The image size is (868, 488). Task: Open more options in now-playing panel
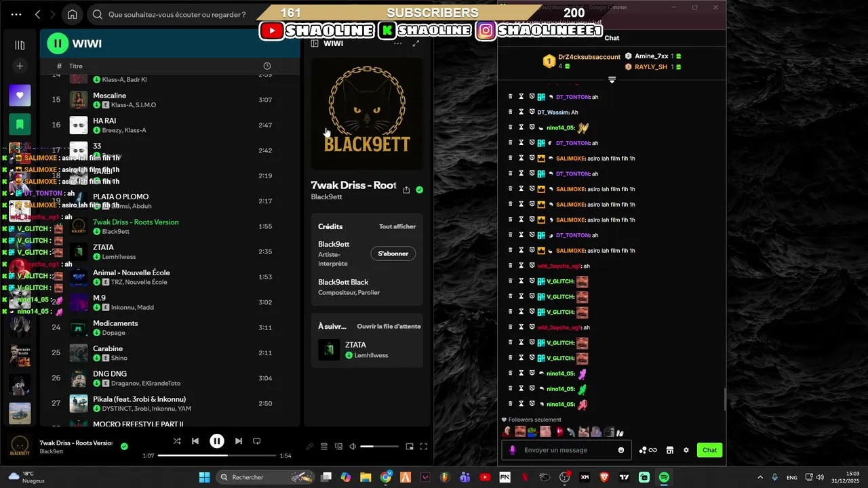(x=397, y=43)
